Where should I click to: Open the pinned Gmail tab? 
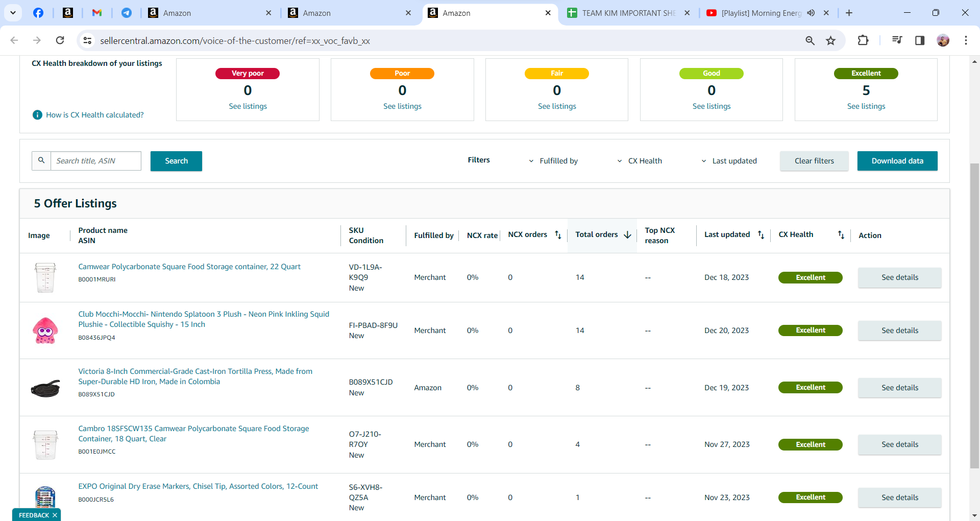pyautogui.click(x=97, y=13)
